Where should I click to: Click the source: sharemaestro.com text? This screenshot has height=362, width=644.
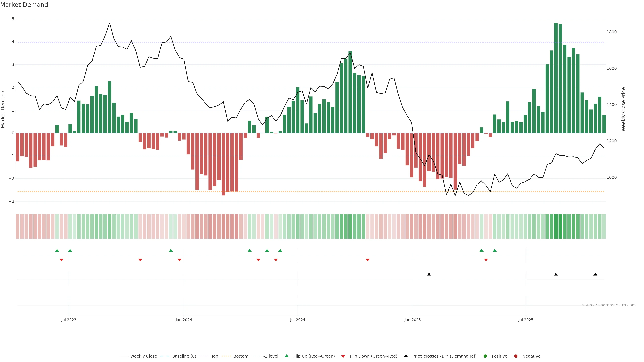tap(609, 305)
